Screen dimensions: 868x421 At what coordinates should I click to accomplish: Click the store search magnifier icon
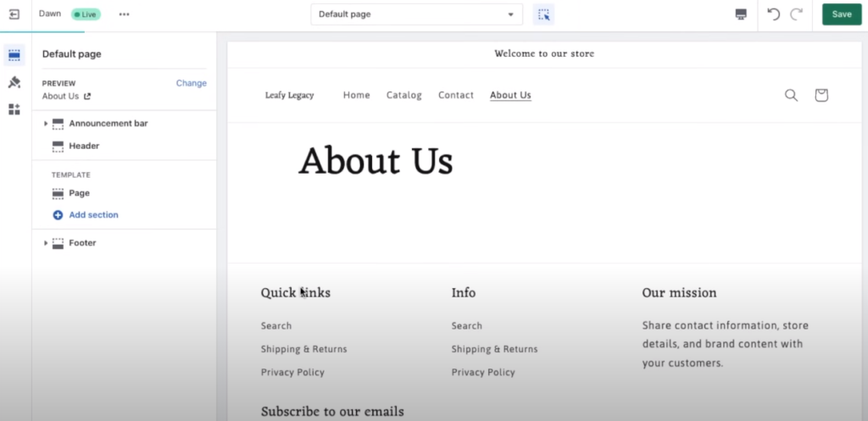point(791,95)
